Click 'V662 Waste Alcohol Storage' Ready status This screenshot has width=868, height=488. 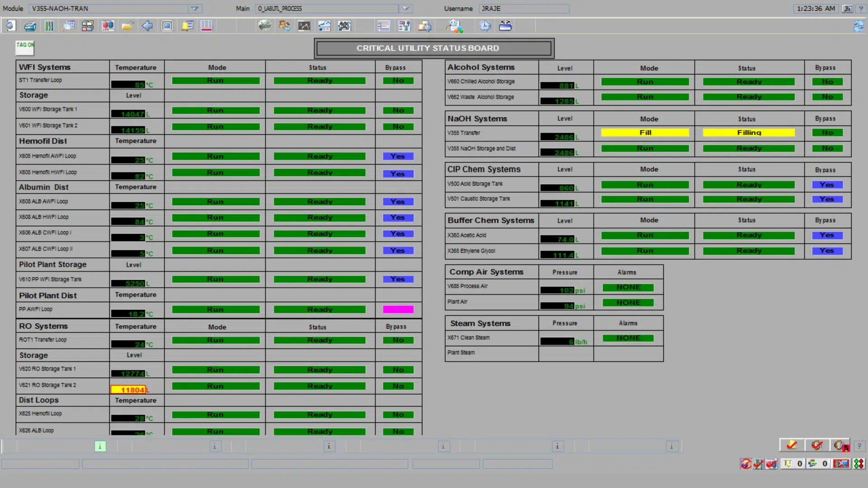point(749,97)
